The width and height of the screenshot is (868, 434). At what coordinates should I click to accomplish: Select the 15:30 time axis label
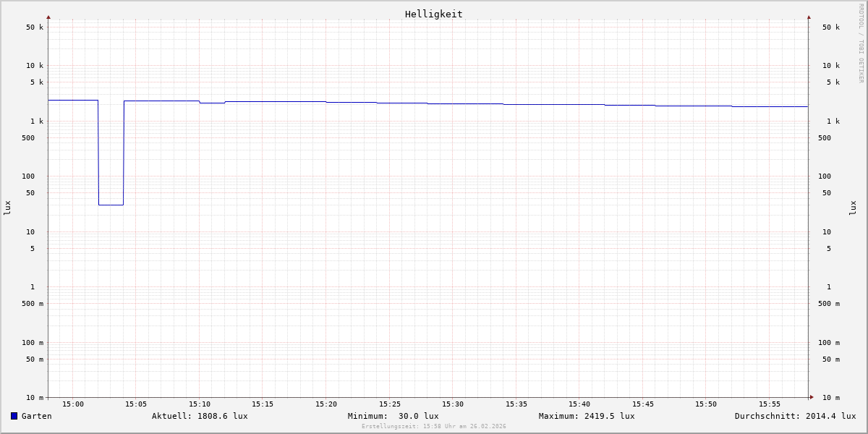click(x=453, y=404)
